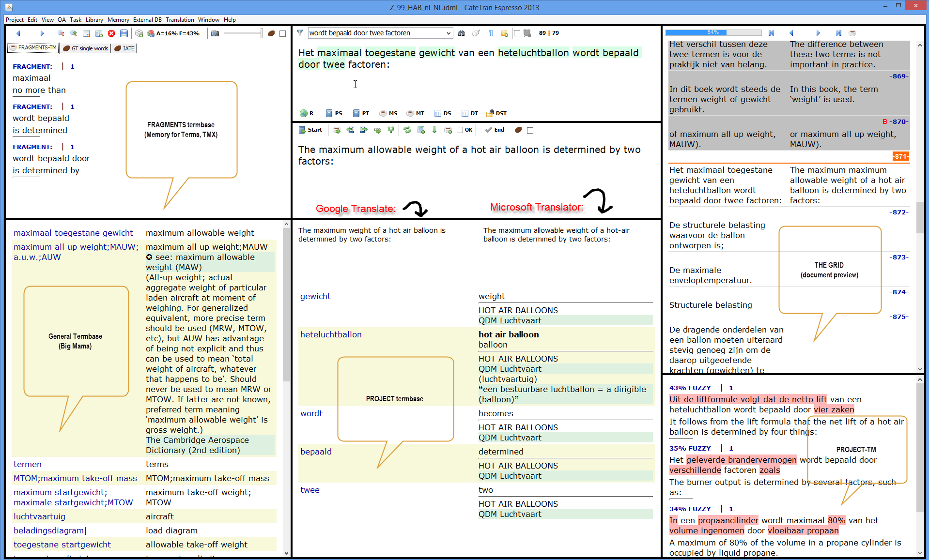
Task: Open the binoculars search icon
Action: click(x=462, y=33)
